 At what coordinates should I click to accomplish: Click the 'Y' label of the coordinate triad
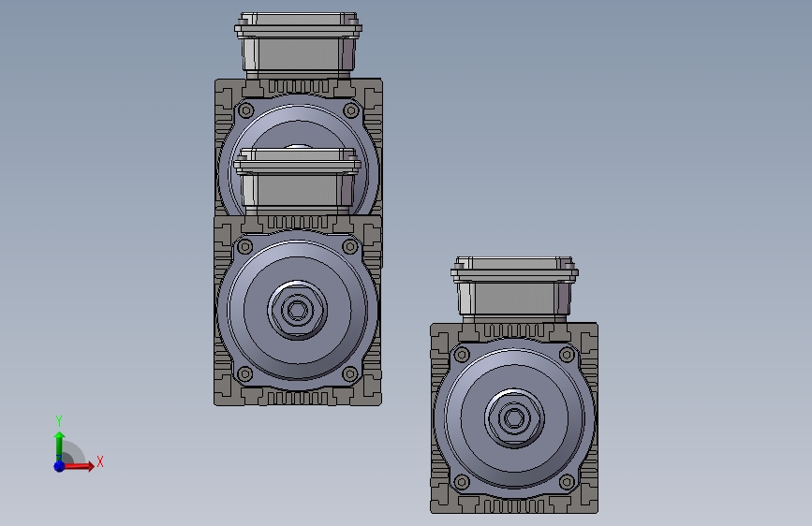click(x=59, y=421)
